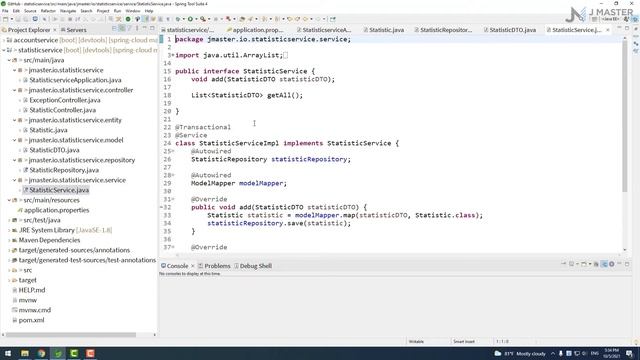Open the Refactor menu
640x360 pixels.
click(x=48, y=11)
